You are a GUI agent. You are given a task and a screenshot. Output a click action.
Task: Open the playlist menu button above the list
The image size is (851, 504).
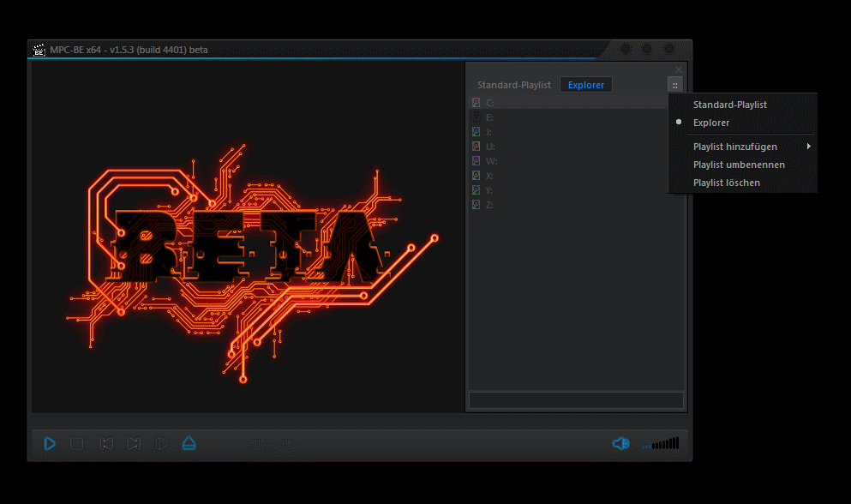(675, 85)
